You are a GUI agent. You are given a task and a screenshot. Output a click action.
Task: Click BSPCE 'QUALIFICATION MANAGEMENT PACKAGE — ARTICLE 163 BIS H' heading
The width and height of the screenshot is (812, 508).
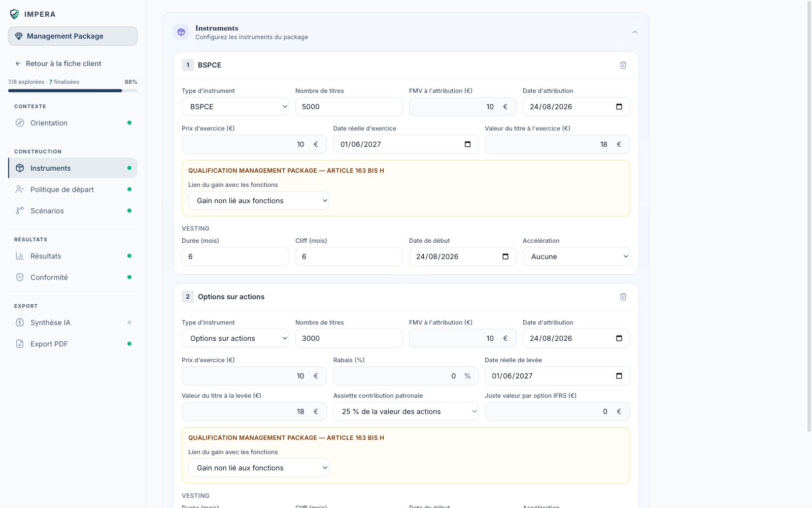[286, 171]
